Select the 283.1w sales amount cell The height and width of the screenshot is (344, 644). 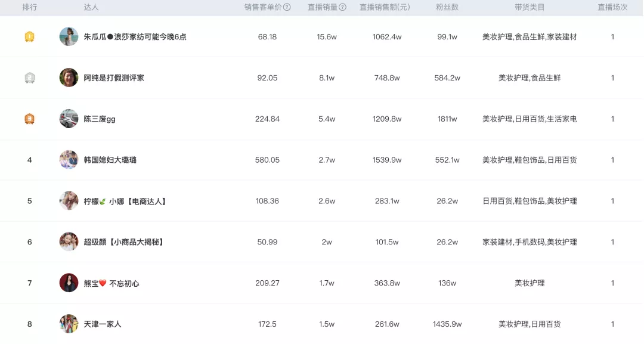coord(387,201)
